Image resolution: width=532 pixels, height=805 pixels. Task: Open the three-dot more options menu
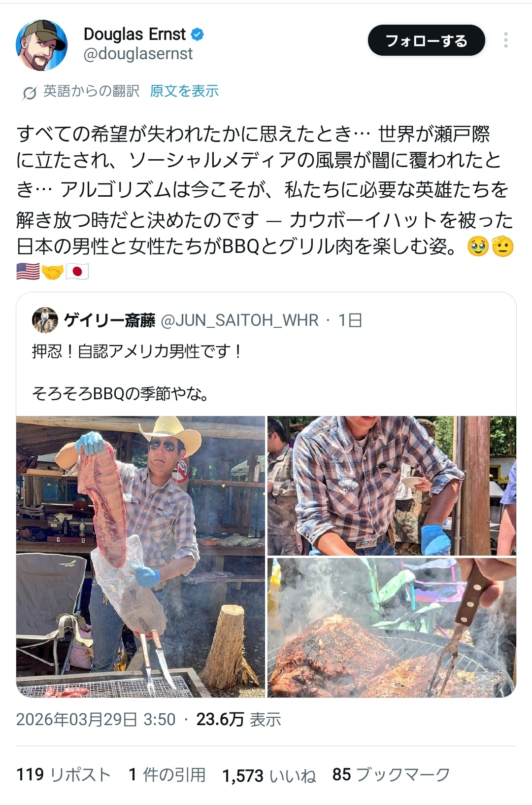coord(505,40)
